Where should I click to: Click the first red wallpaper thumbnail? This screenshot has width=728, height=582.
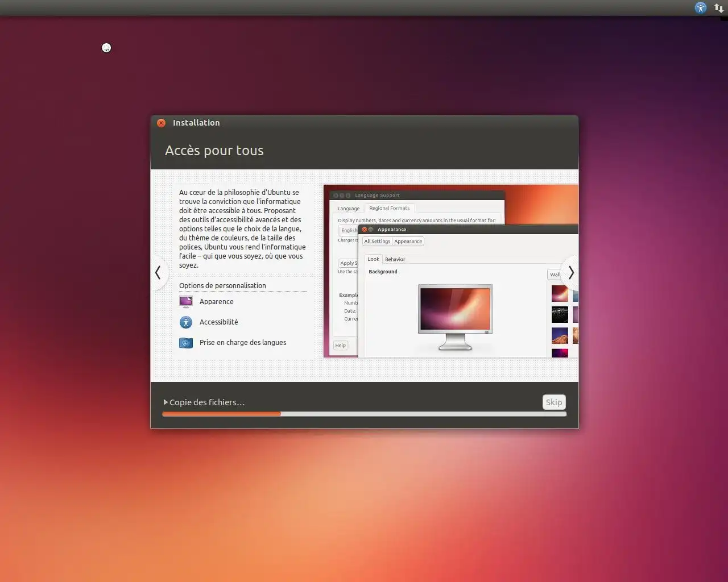point(560,294)
